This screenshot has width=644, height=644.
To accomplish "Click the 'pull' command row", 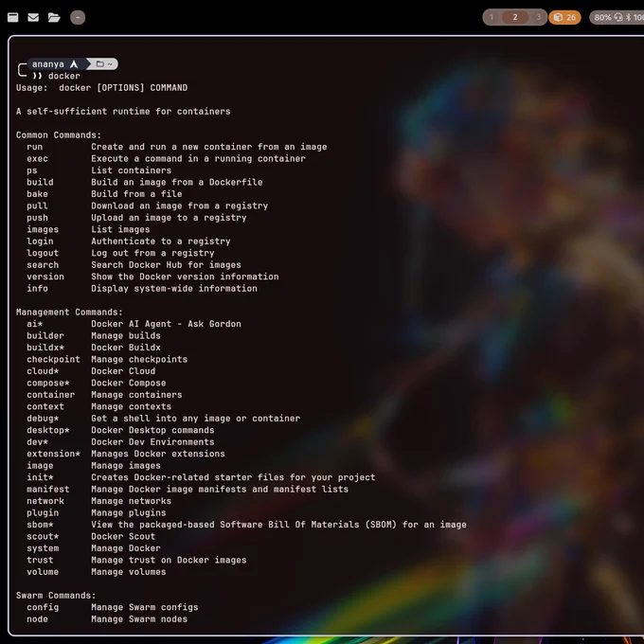I will click(x=148, y=206).
